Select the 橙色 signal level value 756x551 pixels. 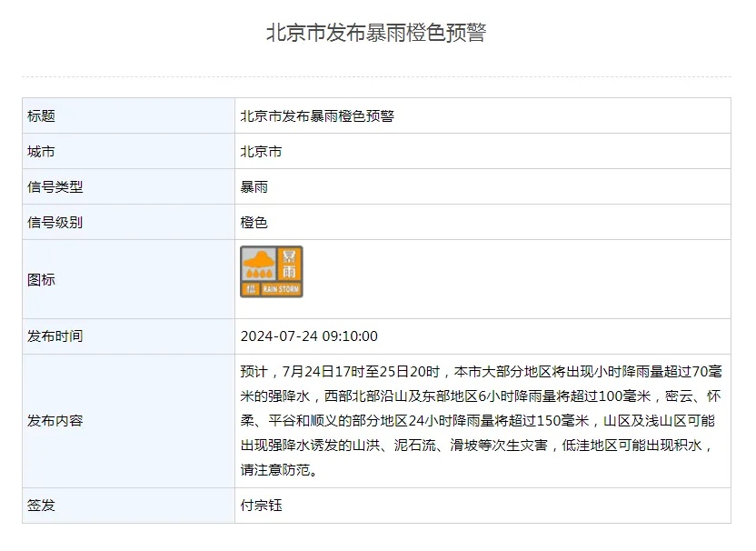pos(252,222)
